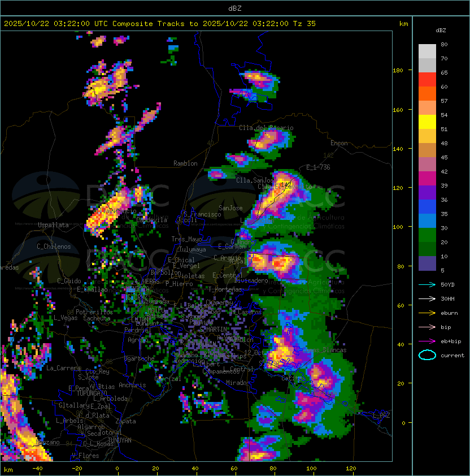Click the 'TUPUNGATO' place label
This screenshot has height=476, width=470.
[92, 393]
